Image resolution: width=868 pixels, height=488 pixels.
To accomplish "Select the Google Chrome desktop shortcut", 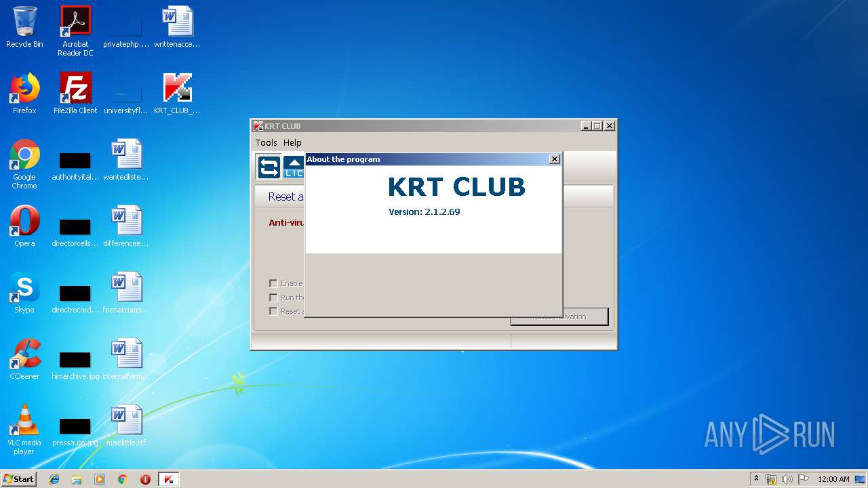I will [x=24, y=165].
